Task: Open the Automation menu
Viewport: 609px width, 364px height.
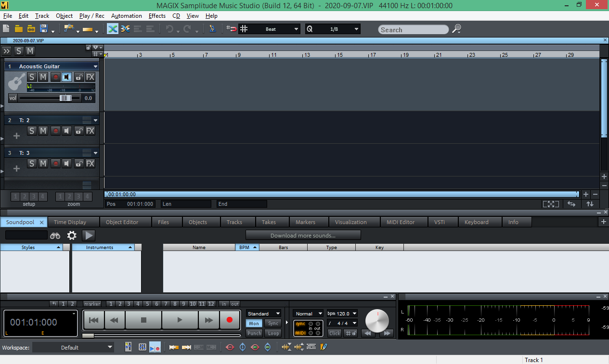Action: [126, 15]
